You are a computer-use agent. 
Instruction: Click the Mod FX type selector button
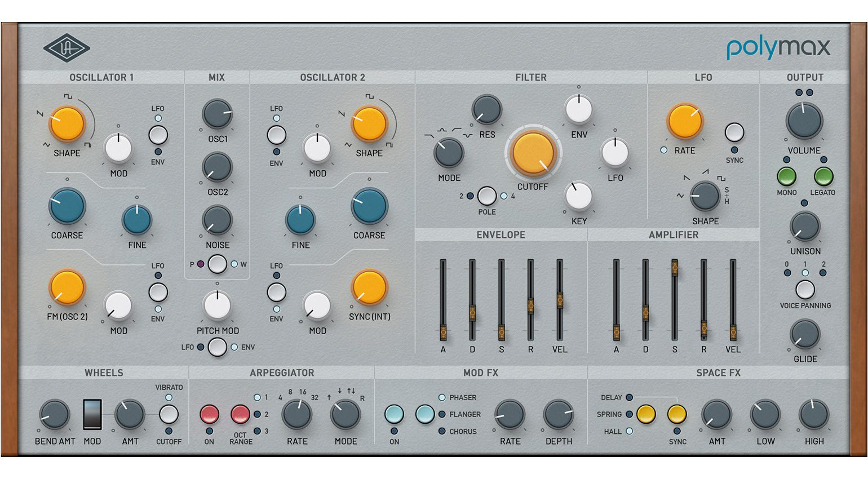coord(425,415)
